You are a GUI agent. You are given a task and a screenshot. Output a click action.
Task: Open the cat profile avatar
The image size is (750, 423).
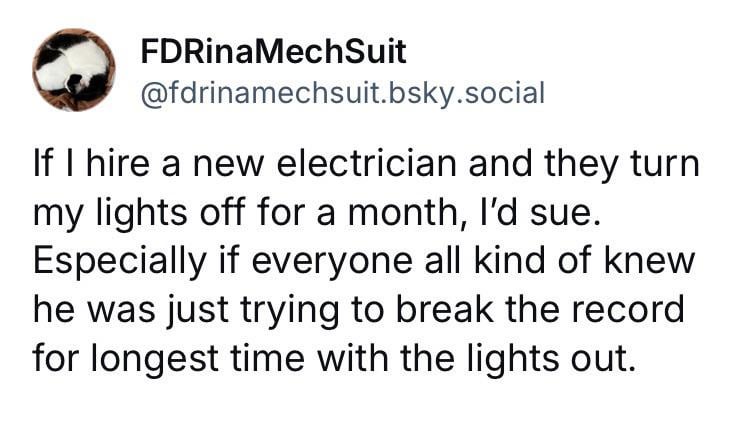[x=74, y=69]
